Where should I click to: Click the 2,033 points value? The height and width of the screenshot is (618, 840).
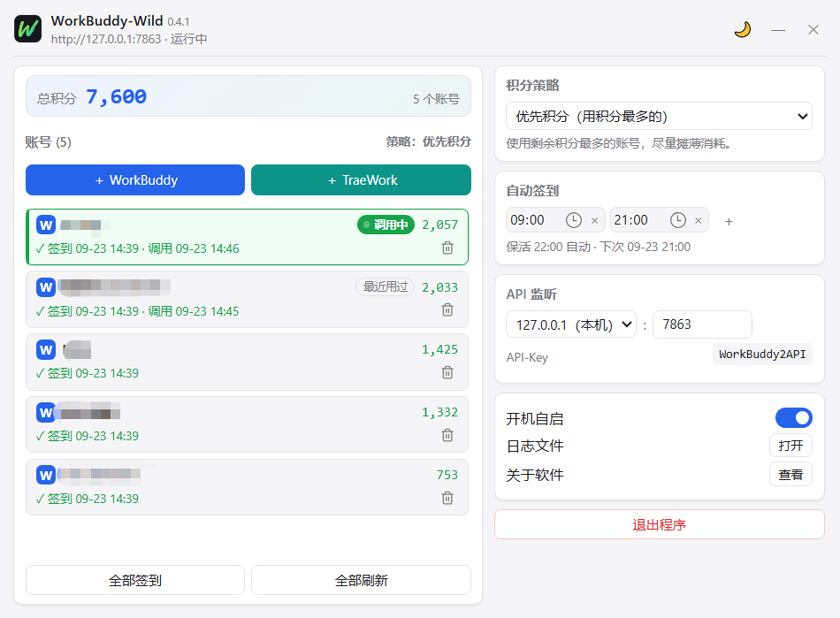pos(439,287)
